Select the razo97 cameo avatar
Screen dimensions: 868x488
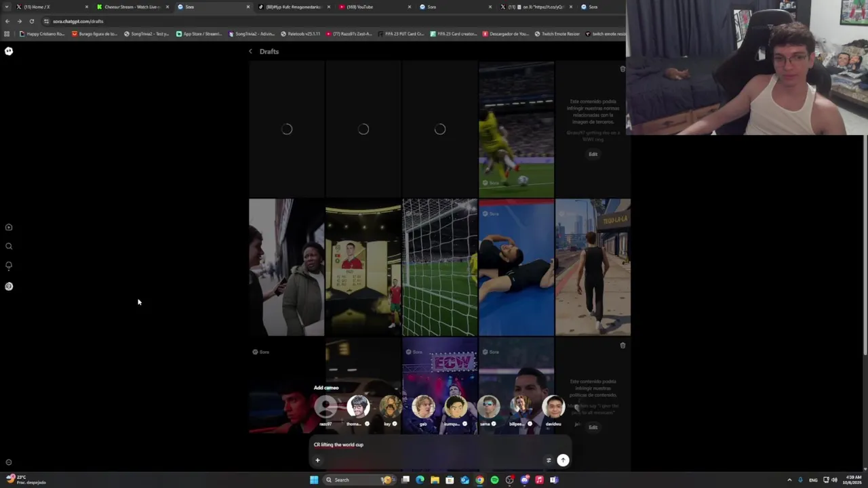325,407
